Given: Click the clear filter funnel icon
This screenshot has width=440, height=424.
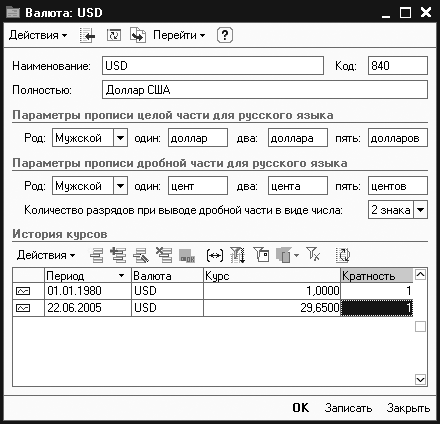Looking at the screenshot, I should 313,254.
